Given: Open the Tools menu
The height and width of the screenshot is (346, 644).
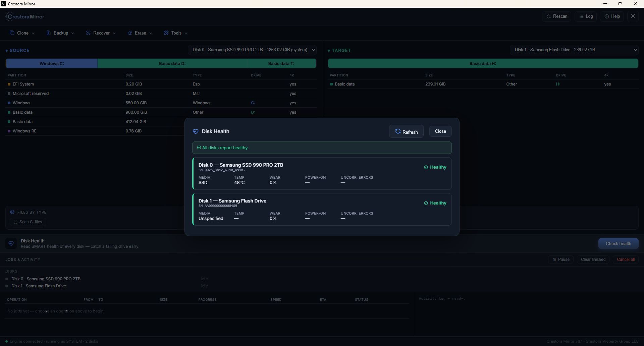Looking at the screenshot, I should tap(176, 33).
